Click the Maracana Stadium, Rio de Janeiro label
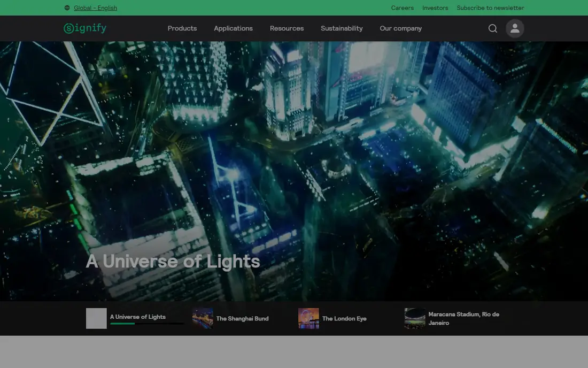The height and width of the screenshot is (368, 588). [463, 318]
